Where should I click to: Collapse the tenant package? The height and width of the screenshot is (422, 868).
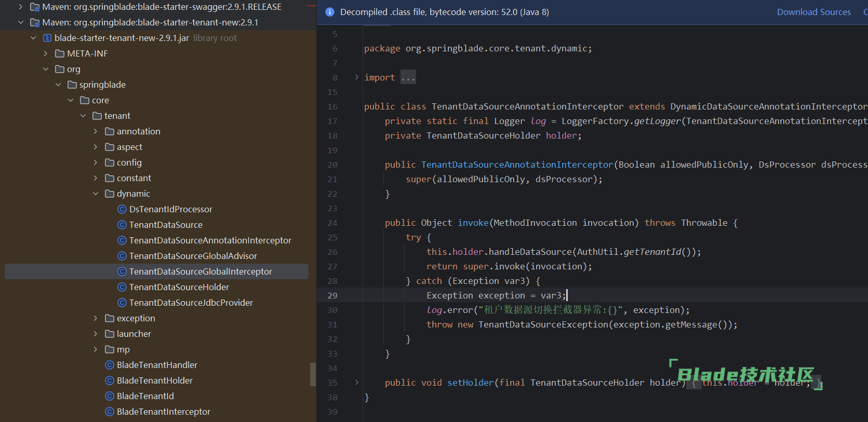click(83, 116)
